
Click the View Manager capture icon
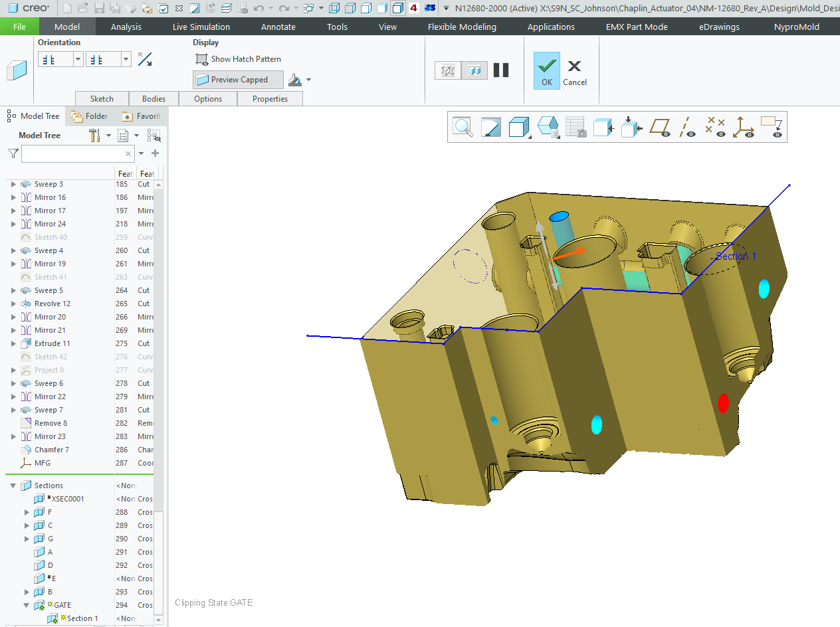coord(574,126)
